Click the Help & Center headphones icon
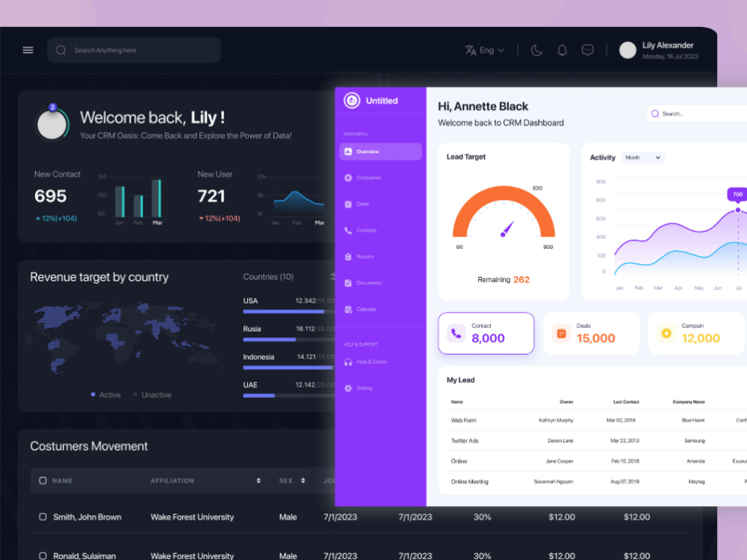This screenshot has height=560, width=747. click(x=348, y=362)
